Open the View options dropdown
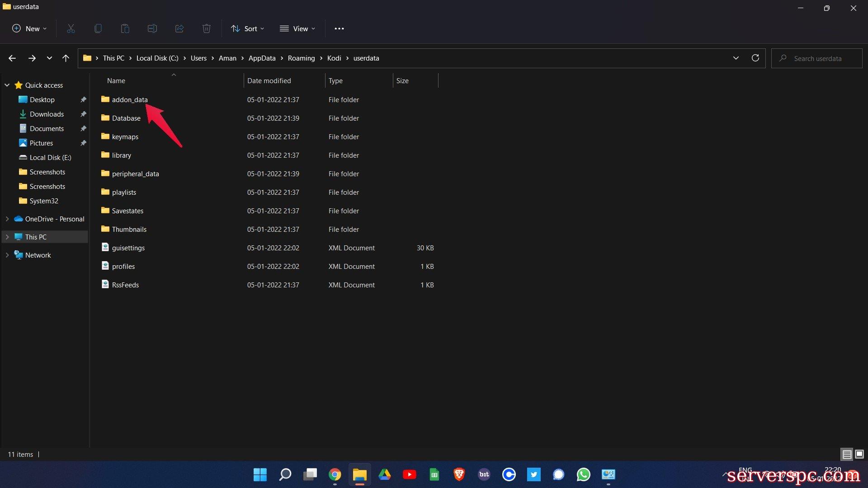868x488 pixels. (297, 28)
